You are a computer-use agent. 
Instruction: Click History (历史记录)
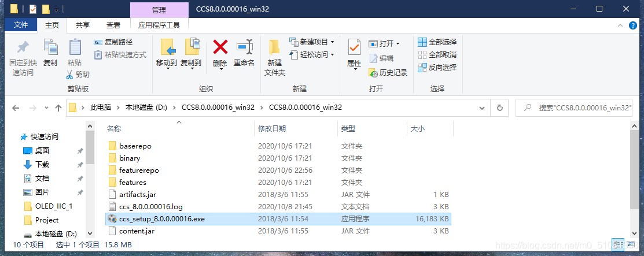388,73
